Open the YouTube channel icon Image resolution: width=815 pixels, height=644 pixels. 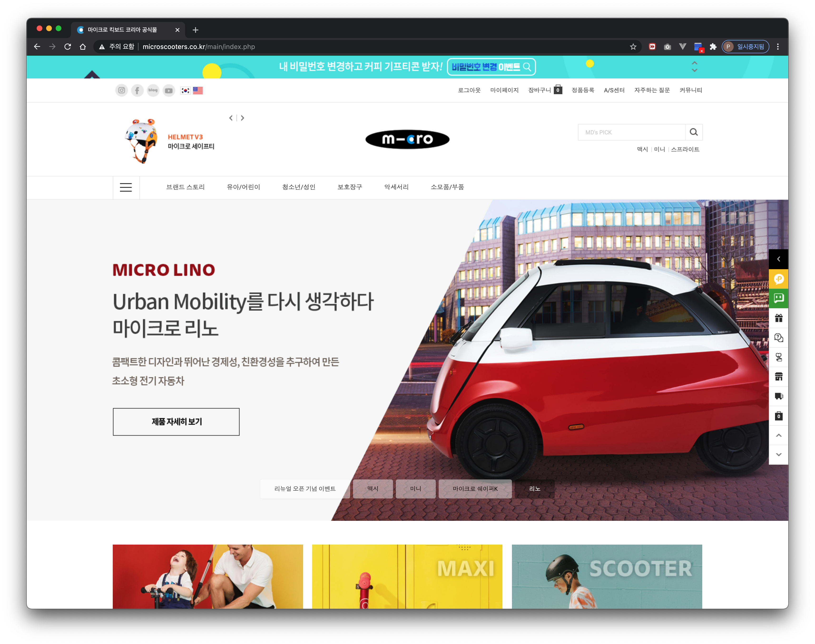tap(169, 91)
